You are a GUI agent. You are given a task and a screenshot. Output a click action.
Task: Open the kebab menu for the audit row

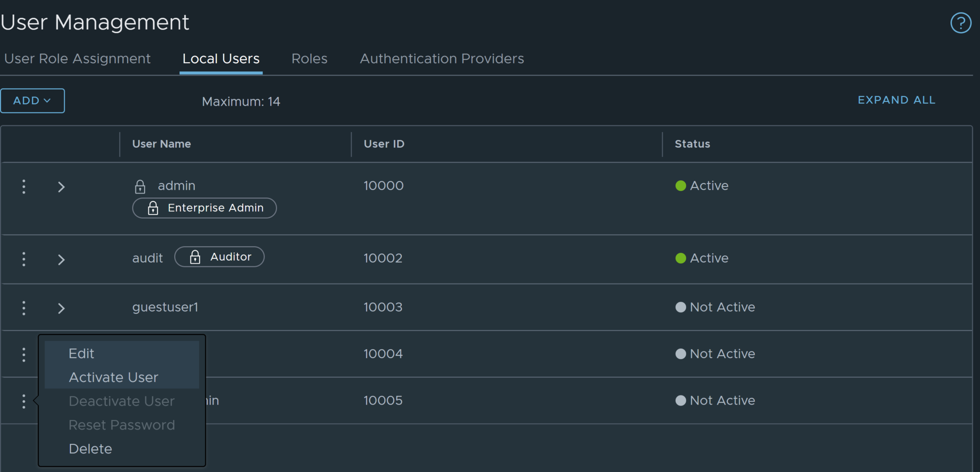pos(23,259)
